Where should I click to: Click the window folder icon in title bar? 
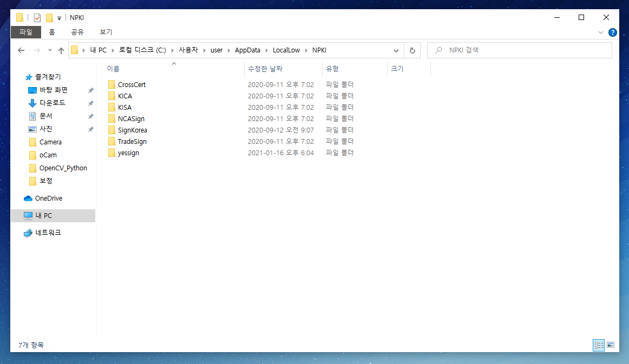click(19, 18)
